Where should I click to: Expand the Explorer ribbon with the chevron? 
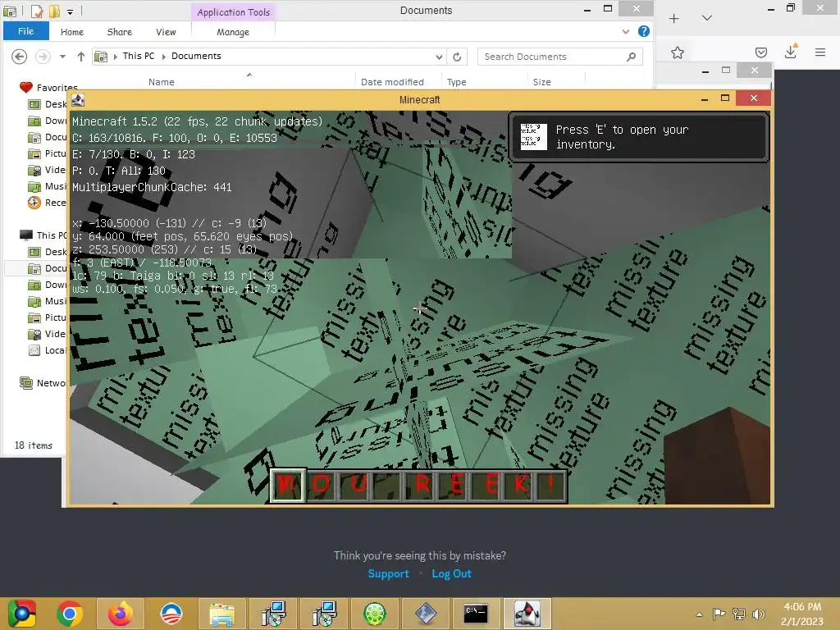[626, 32]
